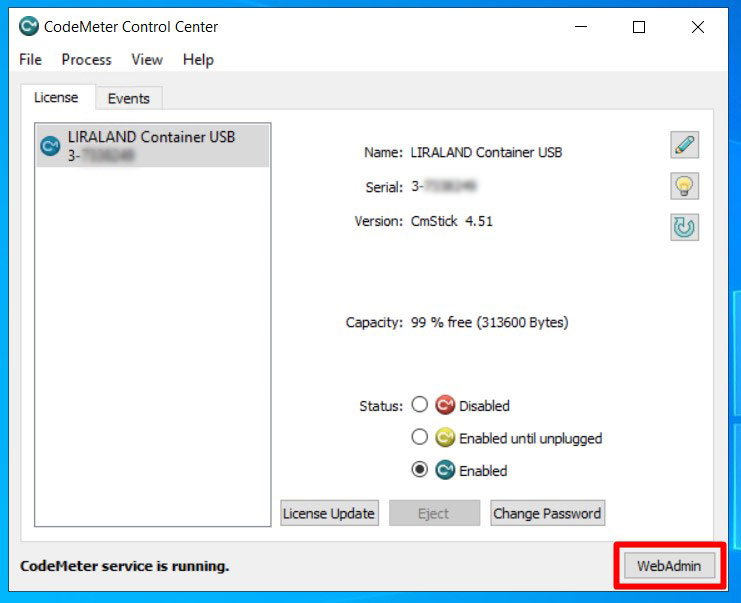Screen dimensions: 741x603
Task: Open the Process menu
Action: tap(86, 60)
